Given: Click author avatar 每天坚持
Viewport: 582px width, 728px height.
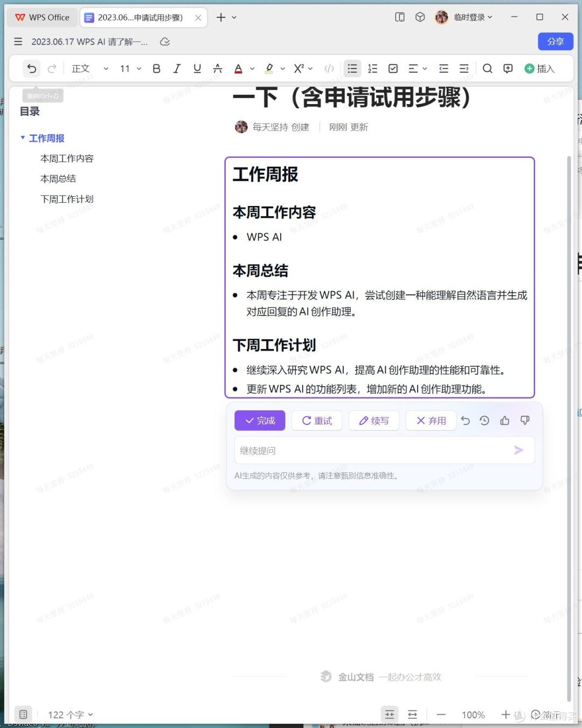Looking at the screenshot, I should 241,127.
